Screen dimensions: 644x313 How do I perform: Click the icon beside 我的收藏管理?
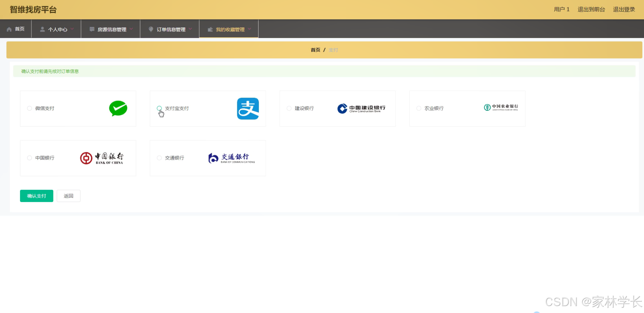[210, 29]
